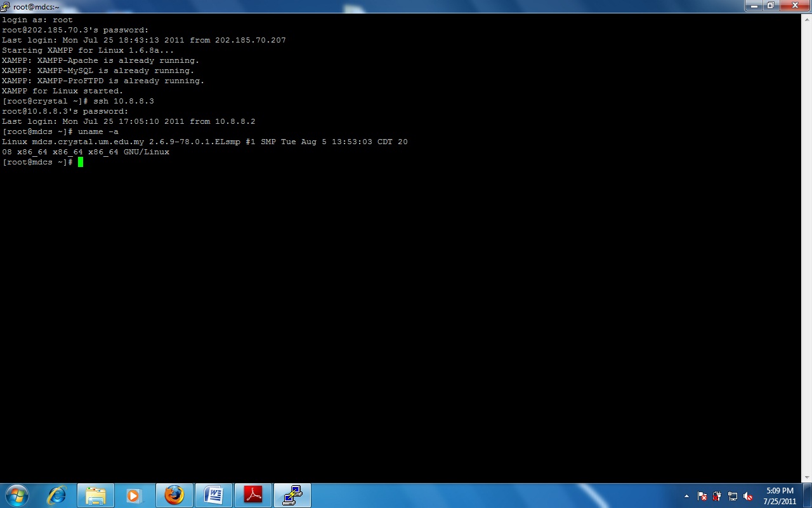Click the muted volume speaker icon
The height and width of the screenshot is (508, 812).
[x=748, y=496]
